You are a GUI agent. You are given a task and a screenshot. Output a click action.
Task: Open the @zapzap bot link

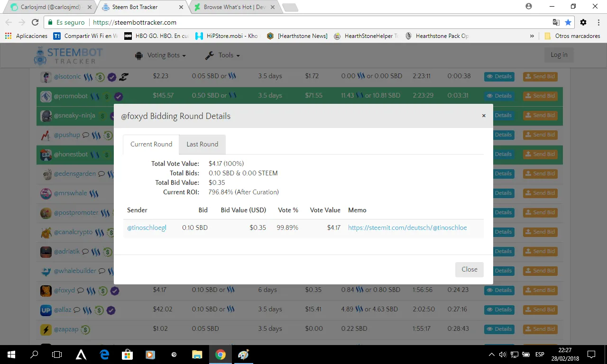pos(66,329)
